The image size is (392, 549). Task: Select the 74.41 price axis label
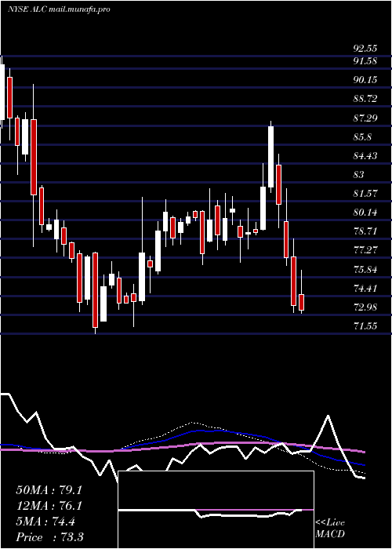pos(365,289)
